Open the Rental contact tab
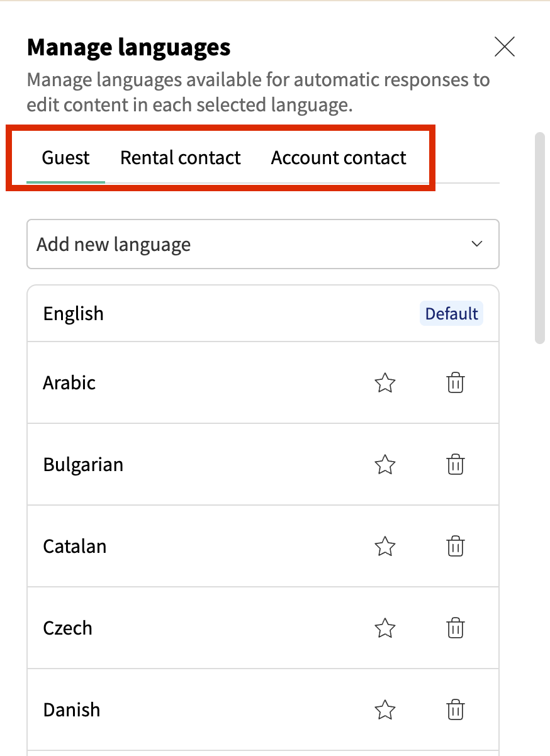This screenshot has height=756, width=550. [x=181, y=157]
